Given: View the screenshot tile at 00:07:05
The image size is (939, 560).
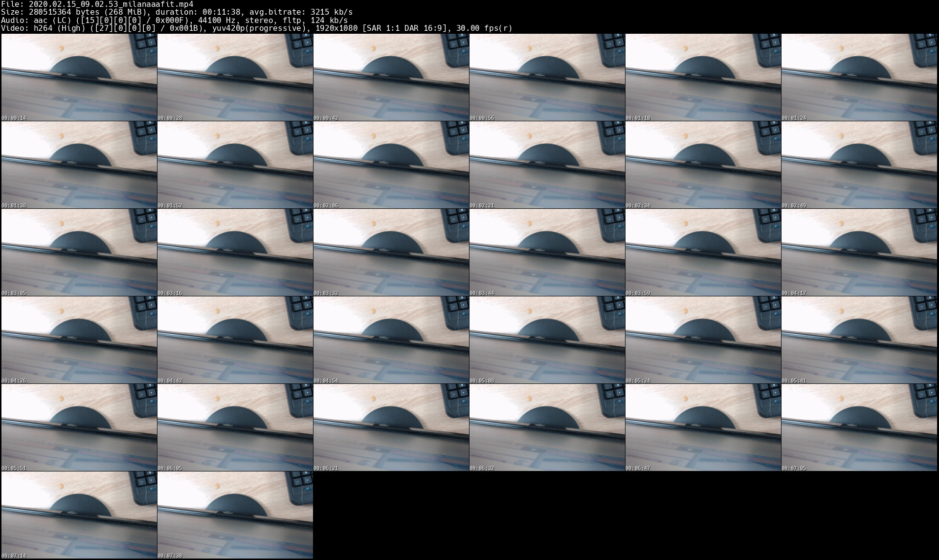Looking at the screenshot, I should point(859,427).
